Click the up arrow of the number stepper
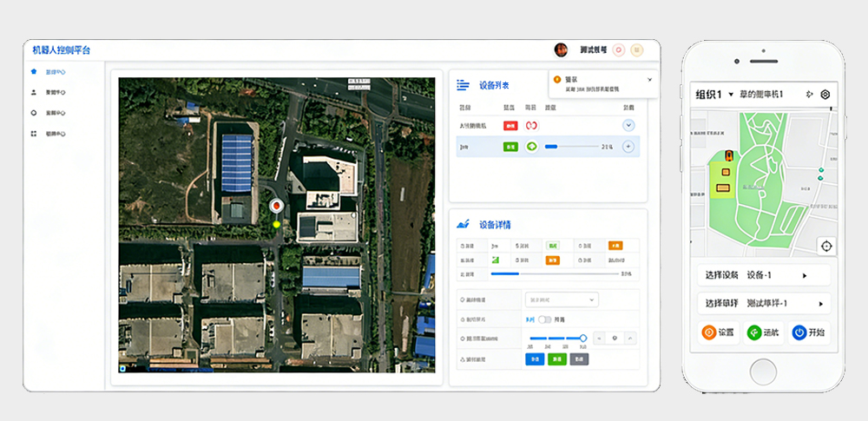The width and height of the screenshot is (868, 421). click(x=630, y=338)
